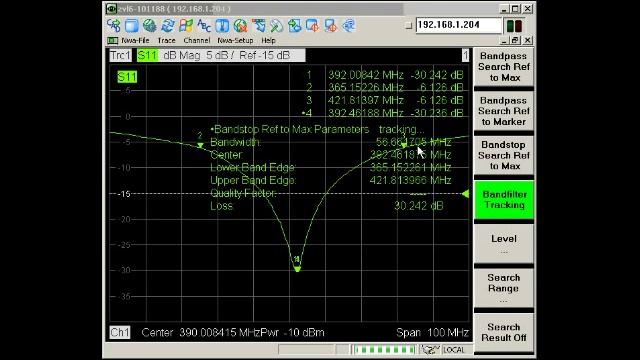Select Bandstop Search Ref to Max softkey
Image resolution: width=640 pixels, height=360 pixels.
504,156
